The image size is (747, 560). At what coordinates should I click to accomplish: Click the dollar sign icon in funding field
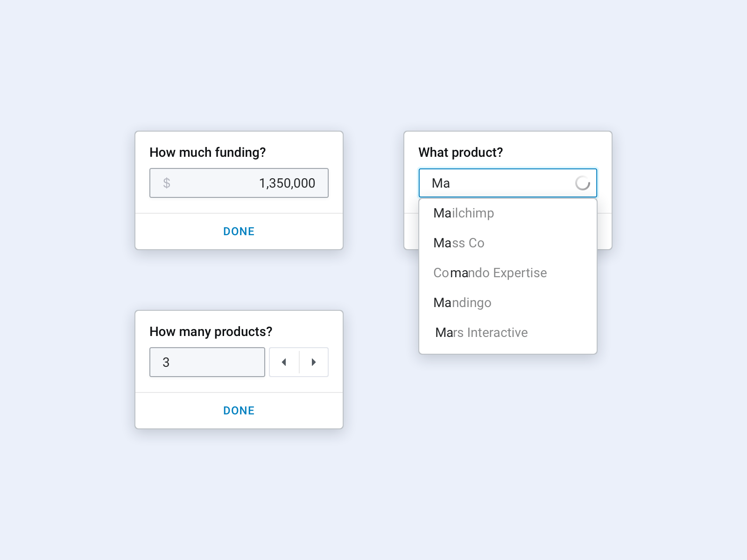click(167, 183)
